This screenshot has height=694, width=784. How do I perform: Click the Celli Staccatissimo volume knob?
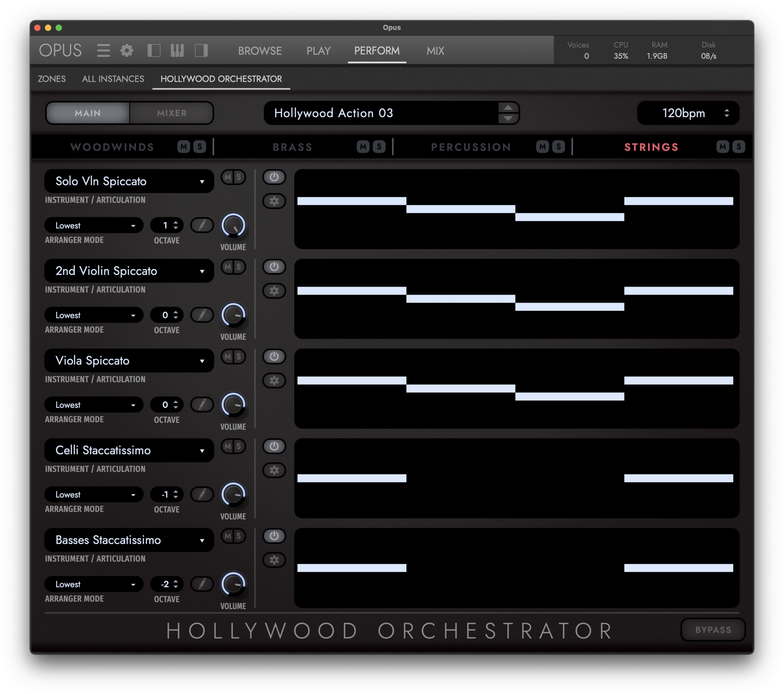click(233, 494)
